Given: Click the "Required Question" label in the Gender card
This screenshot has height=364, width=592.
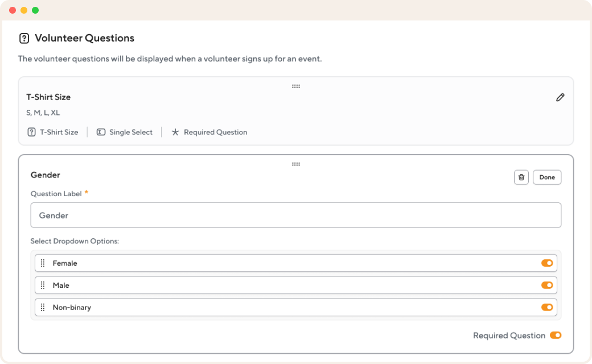Looking at the screenshot, I should pos(509,336).
